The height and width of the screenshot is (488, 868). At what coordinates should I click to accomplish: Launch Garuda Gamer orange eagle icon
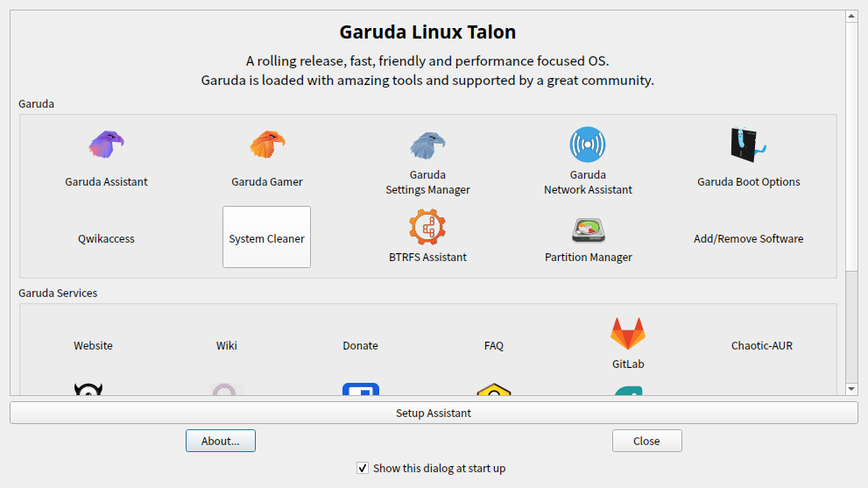[267, 145]
